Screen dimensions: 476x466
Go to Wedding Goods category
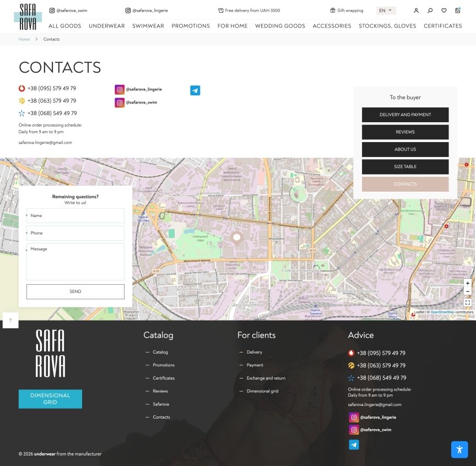pos(280,26)
